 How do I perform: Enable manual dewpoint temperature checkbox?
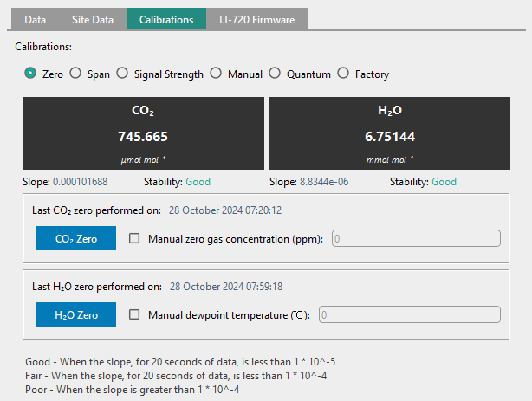coord(134,314)
